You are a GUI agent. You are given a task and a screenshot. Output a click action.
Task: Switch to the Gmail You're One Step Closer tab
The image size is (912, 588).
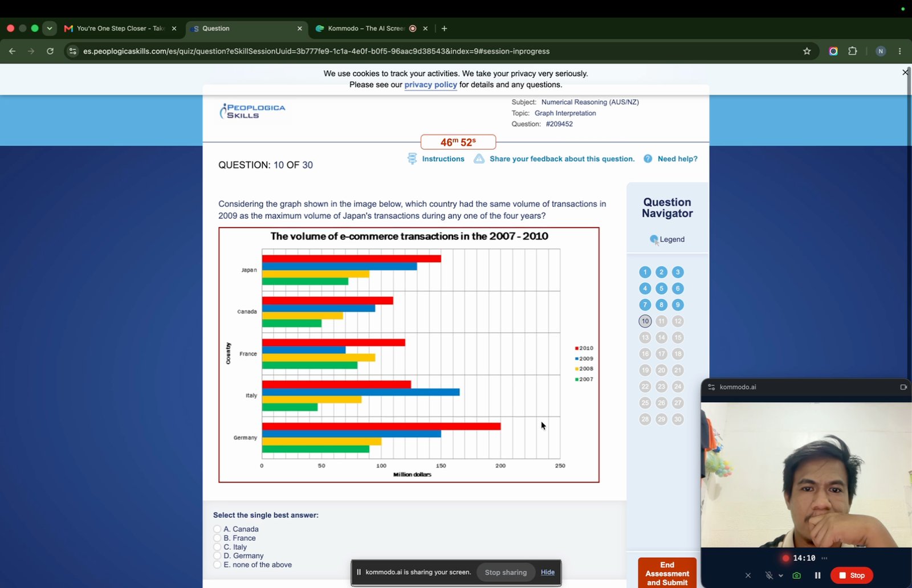click(121, 28)
